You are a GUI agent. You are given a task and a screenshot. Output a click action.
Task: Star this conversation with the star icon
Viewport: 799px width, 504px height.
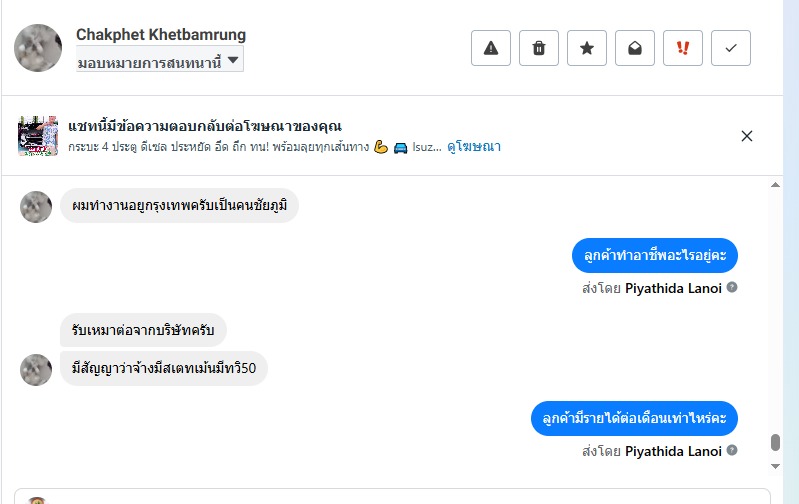click(587, 48)
